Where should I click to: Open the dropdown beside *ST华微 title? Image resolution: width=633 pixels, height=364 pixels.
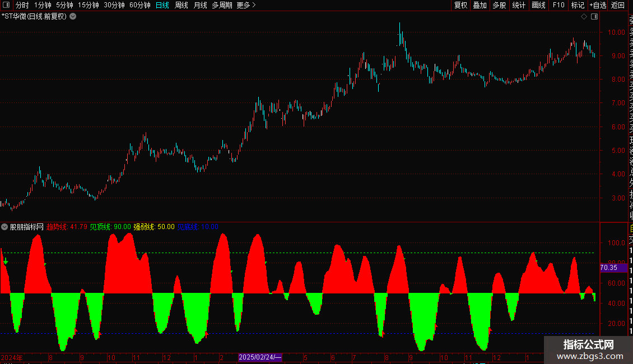click(73, 17)
